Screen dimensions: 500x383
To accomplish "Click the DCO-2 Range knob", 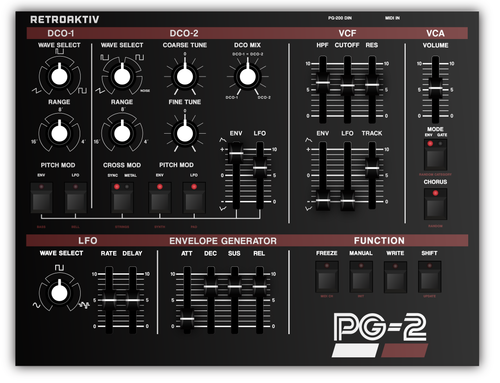I will tap(122, 133).
